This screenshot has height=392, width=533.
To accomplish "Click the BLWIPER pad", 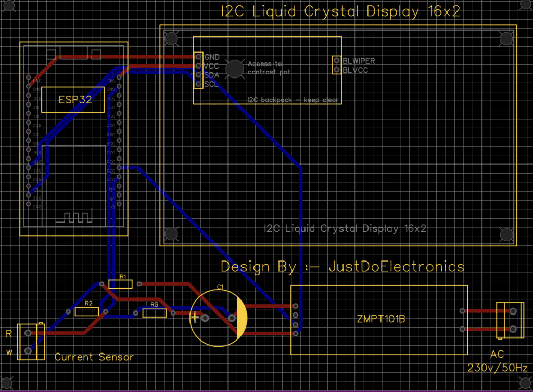I will pyautogui.click(x=337, y=60).
